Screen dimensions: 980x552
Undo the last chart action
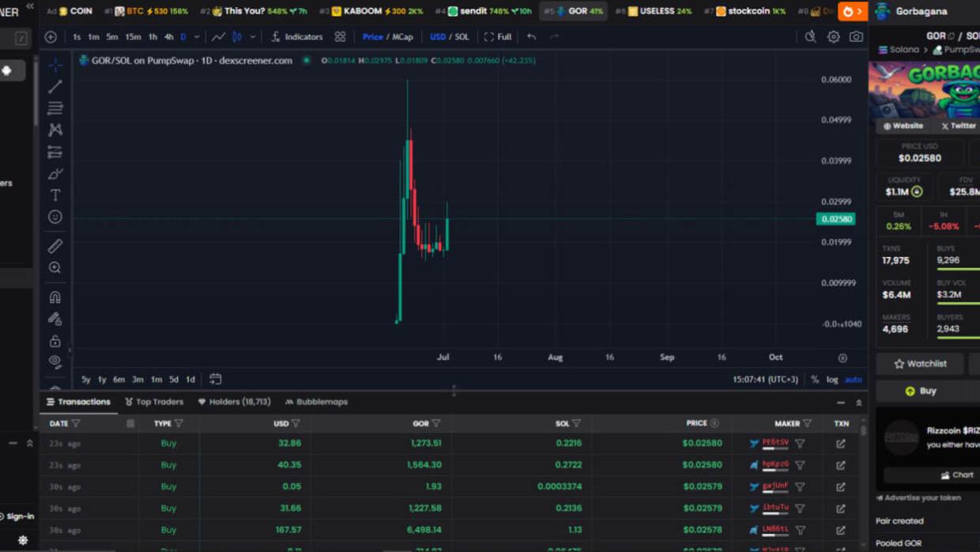(x=531, y=36)
